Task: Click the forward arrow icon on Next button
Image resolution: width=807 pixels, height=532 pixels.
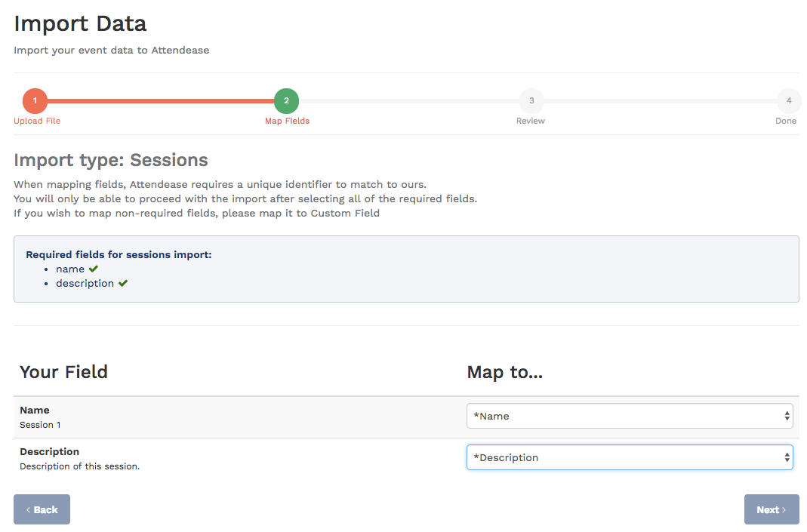Action: [783, 509]
